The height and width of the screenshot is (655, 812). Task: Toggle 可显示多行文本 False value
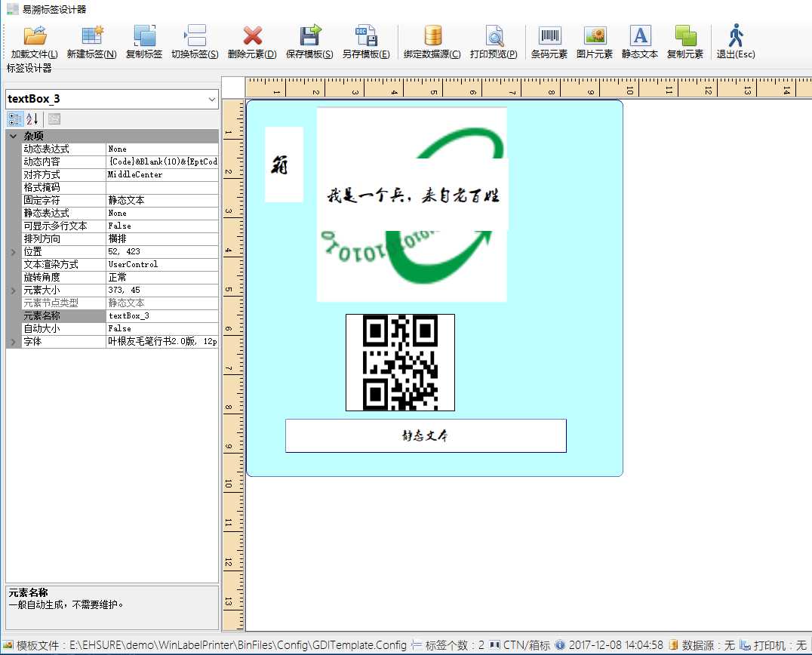(x=162, y=226)
